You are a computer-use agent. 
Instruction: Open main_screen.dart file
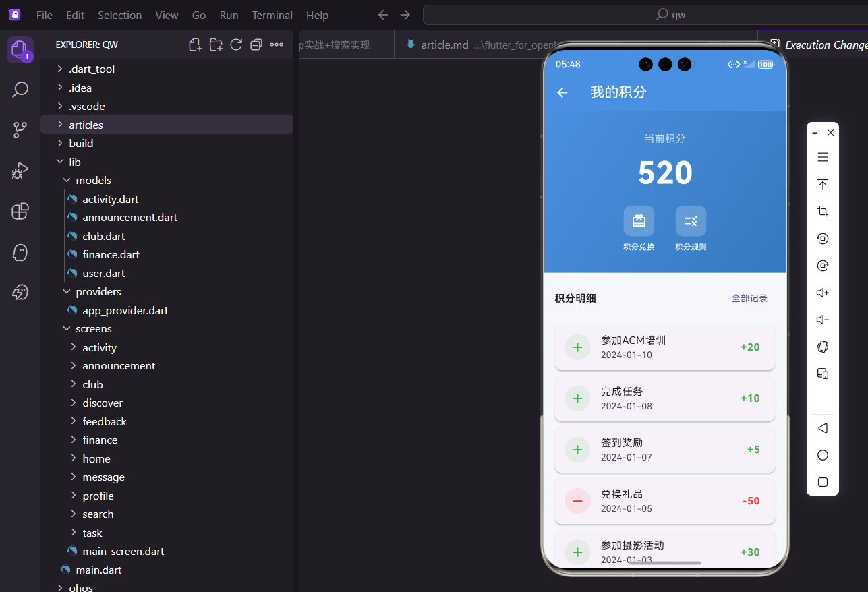pyautogui.click(x=167, y=551)
